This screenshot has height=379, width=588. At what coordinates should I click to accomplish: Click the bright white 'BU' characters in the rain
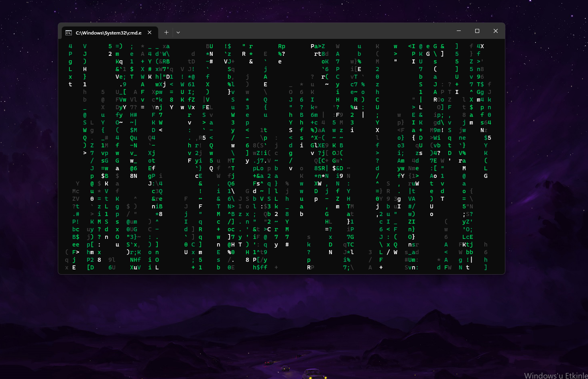pyautogui.click(x=210, y=46)
